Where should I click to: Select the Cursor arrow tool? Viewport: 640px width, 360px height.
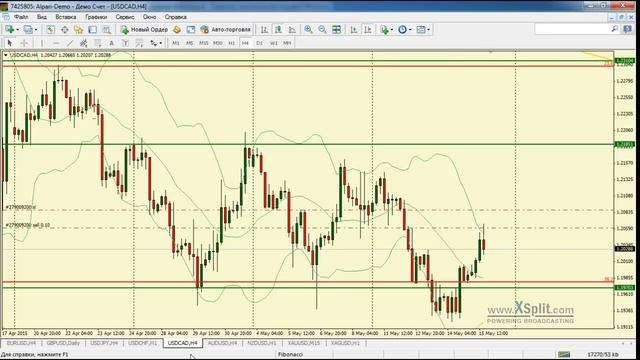point(10,43)
